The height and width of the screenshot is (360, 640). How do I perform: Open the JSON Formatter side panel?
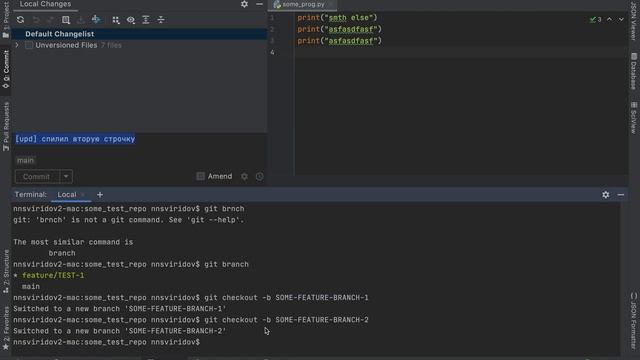(634, 320)
